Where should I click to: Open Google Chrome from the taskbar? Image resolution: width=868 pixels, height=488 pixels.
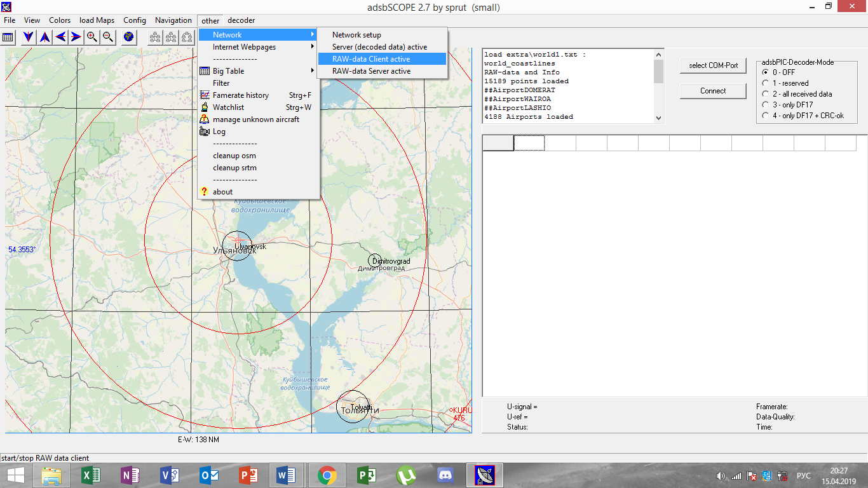click(327, 475)
